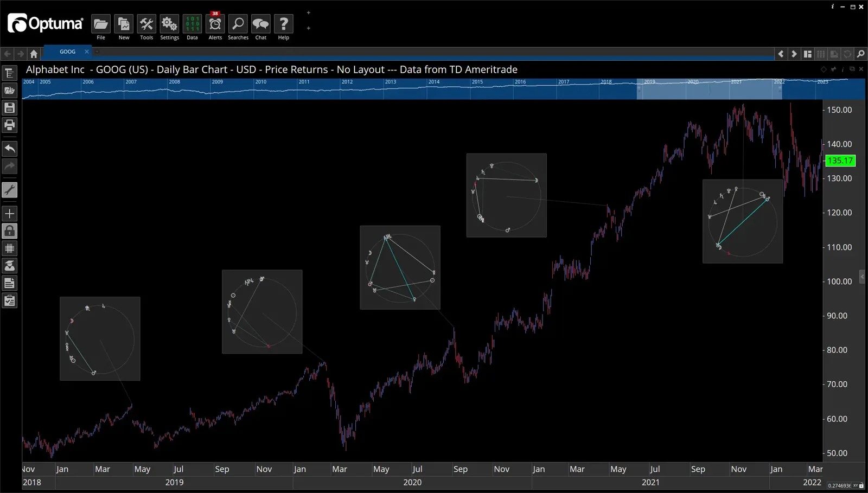
Task: Click the dimmed grid layout icon
Action: [x=821, y=54]
